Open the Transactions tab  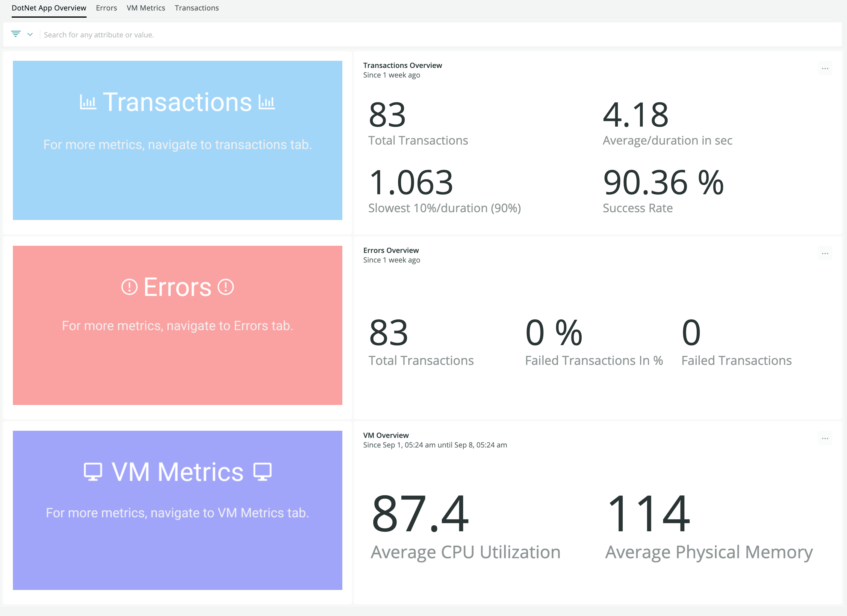196,8
